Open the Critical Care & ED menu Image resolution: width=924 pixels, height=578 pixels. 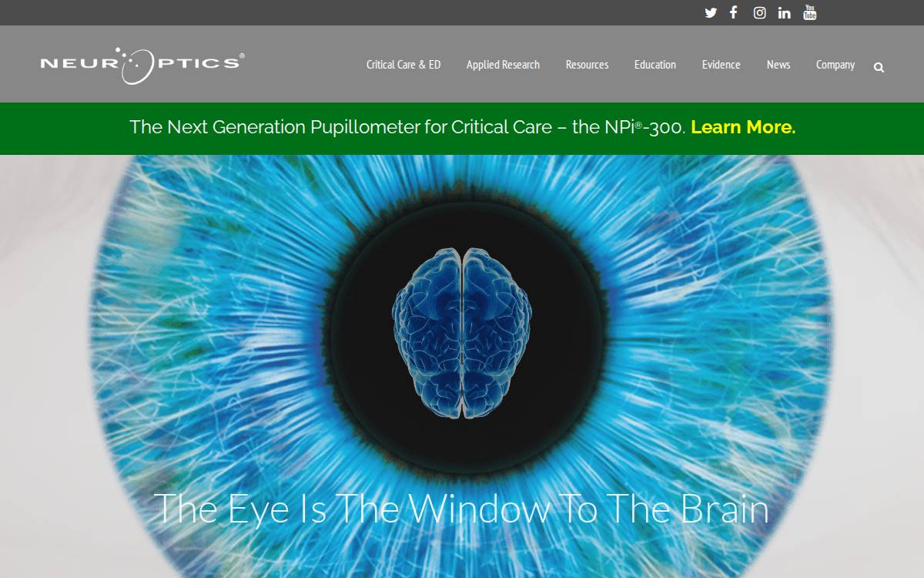(x=403, y=65)
